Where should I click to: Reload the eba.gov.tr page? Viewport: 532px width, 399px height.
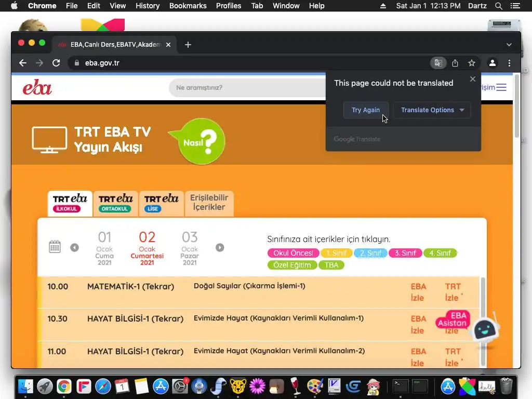coord(56,63)
